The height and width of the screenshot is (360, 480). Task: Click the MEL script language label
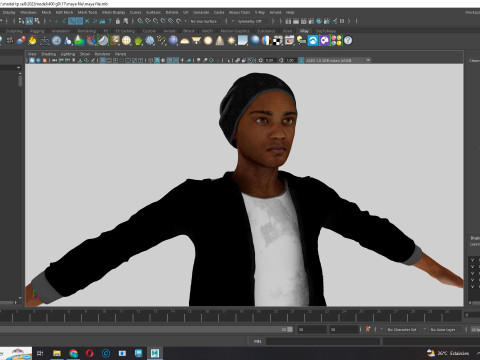(x=258, y=341)
